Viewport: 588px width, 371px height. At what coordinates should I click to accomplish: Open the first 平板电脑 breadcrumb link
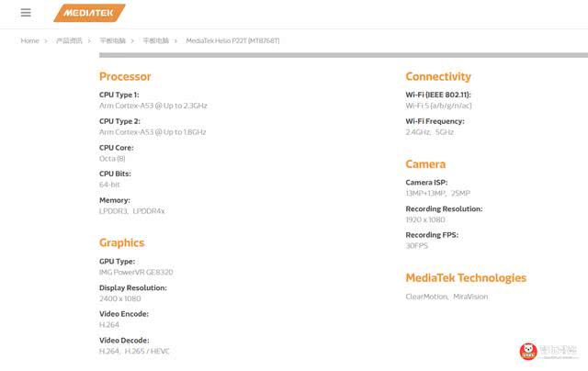112,40
